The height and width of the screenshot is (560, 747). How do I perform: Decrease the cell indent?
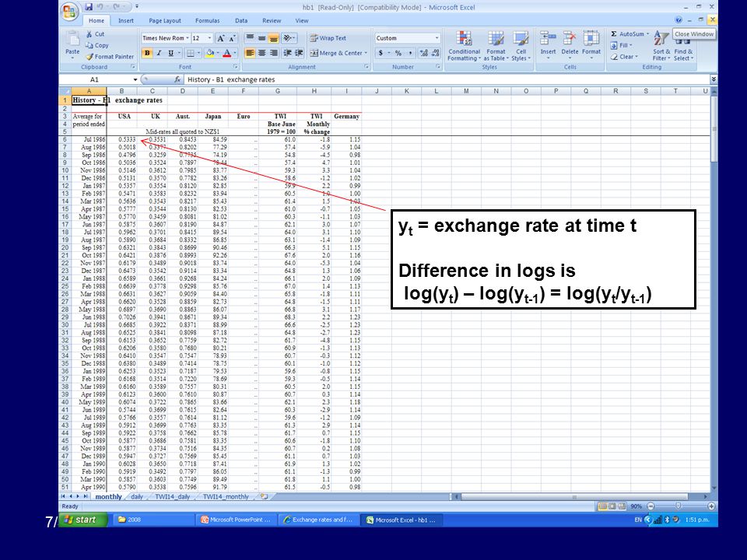point(287,54)
